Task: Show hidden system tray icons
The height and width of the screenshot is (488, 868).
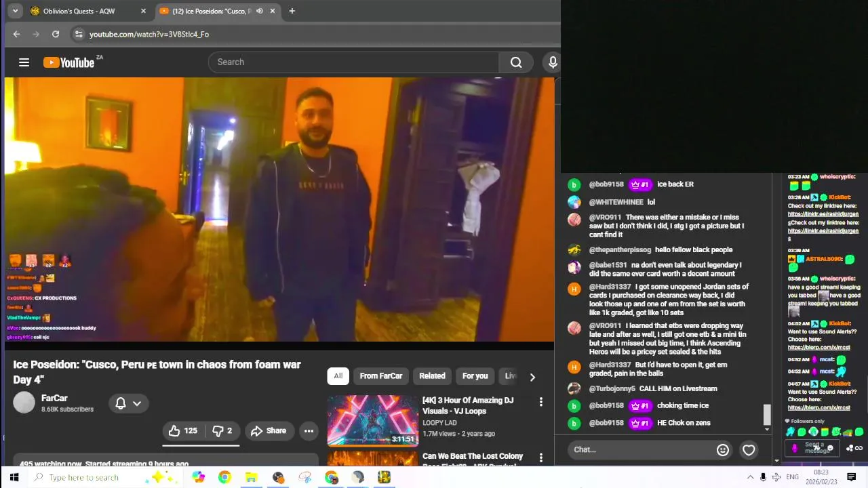Action: (750, 477)
